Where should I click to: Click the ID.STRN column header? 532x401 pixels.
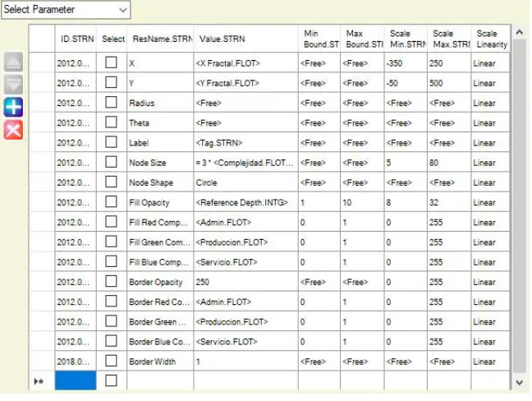tap(76, 39)
